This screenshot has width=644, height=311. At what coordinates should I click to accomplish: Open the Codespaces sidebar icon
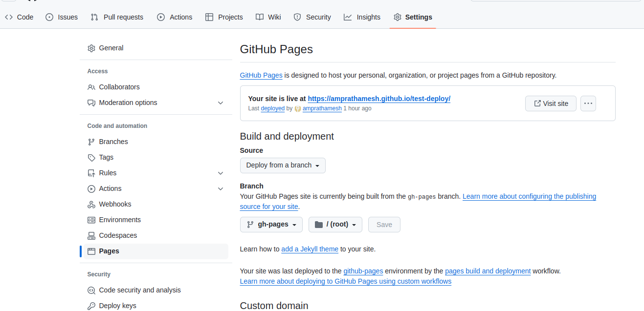click(x=91, y=235)
